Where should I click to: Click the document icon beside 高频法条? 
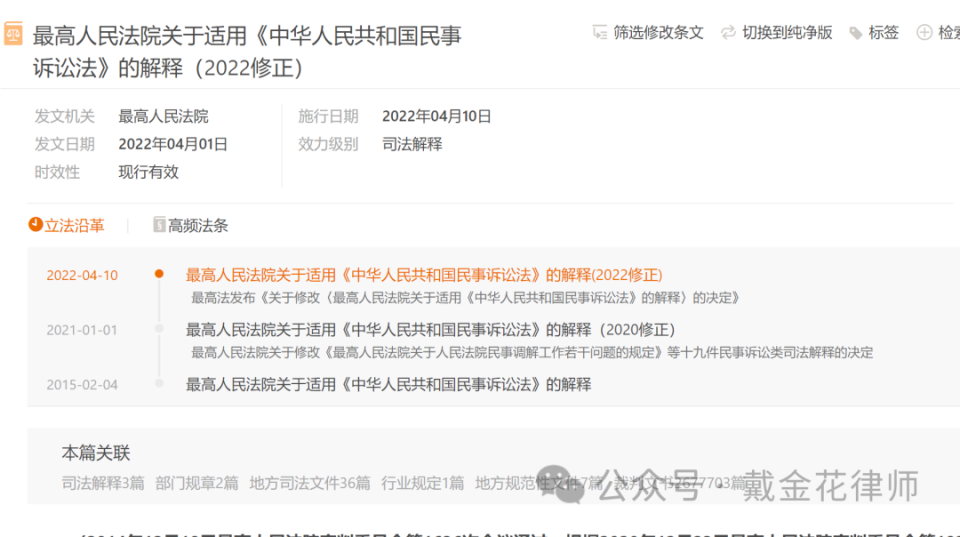pos(159,225)
